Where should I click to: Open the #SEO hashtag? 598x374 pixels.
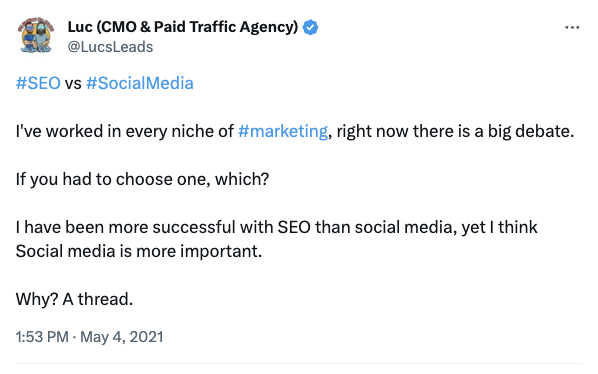[38, 83]
